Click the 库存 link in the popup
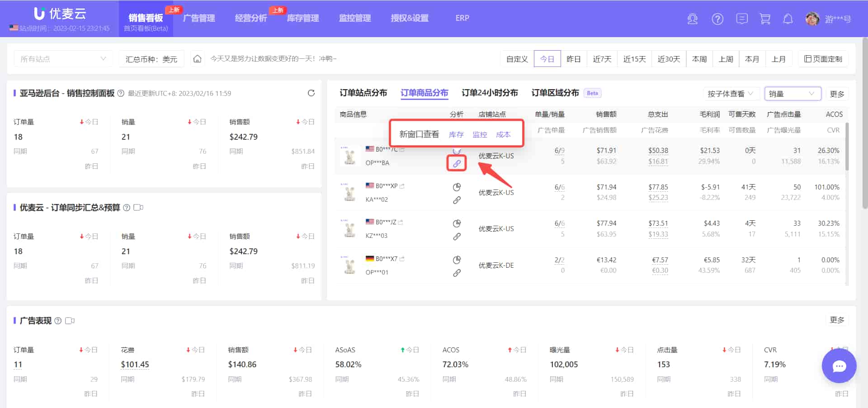Image resolution: width=868 pixels, height=408 pixels. click(456, 134)
